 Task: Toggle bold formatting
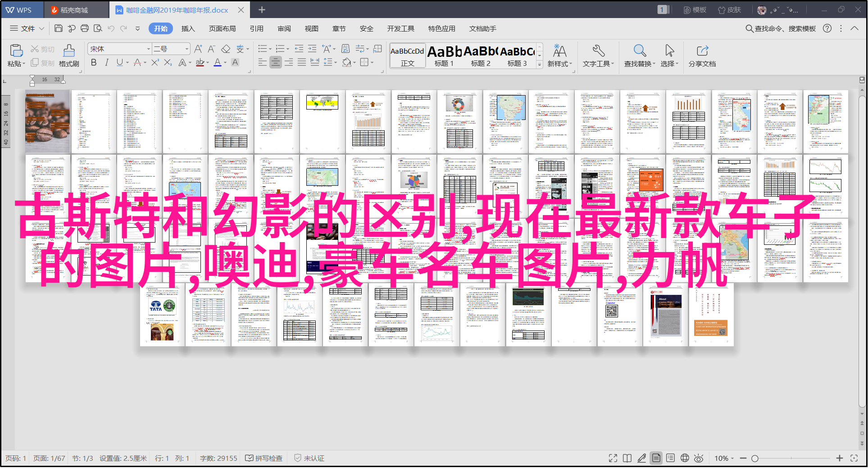(94, 63)
